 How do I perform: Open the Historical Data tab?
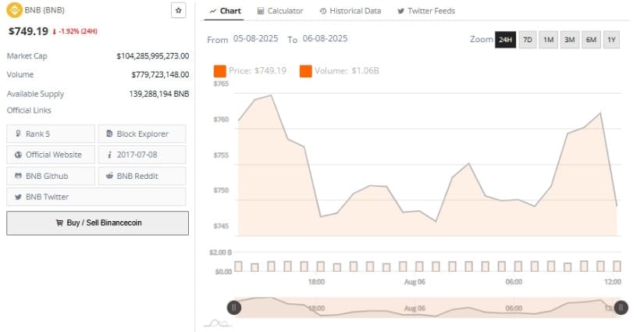[350, 11]
